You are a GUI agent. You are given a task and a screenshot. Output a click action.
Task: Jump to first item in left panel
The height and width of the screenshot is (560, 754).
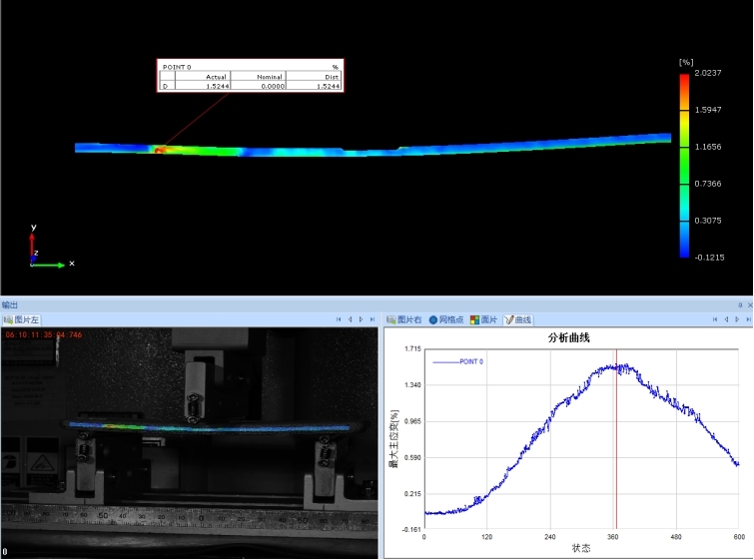coord(339,319)
